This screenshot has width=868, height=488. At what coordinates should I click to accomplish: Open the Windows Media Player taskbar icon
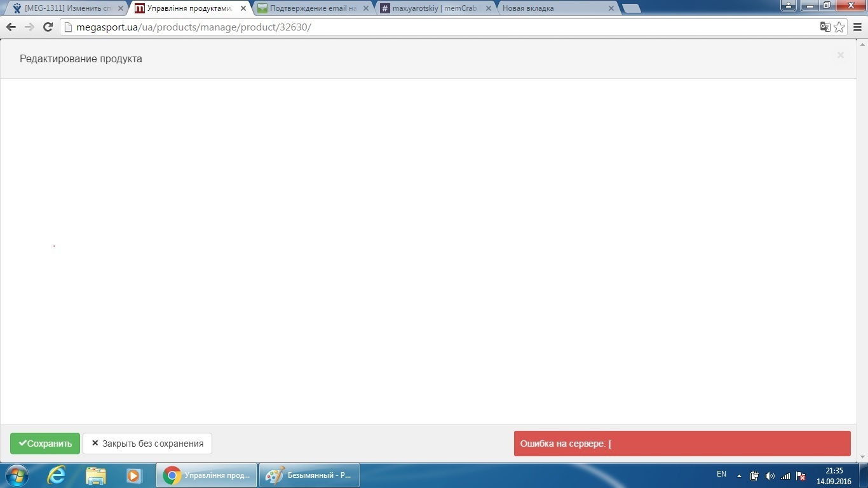[x=134, y=475]
